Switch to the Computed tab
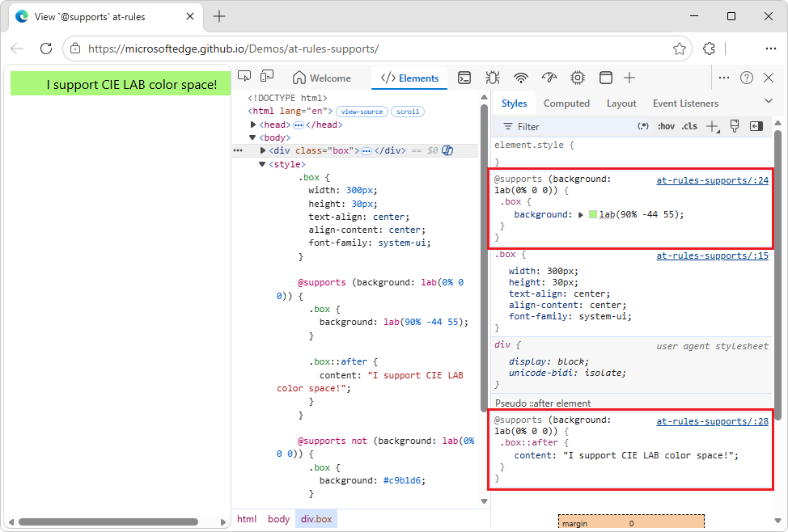Image resolution: width=788 pixels, height=532 pixels. click(x=566, y=103)
